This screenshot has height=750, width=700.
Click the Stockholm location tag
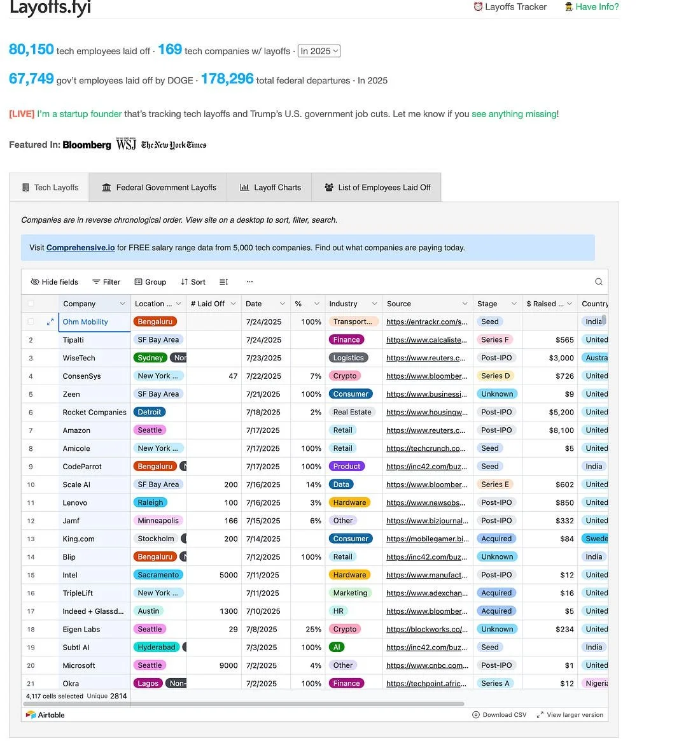tap(155, 539)
